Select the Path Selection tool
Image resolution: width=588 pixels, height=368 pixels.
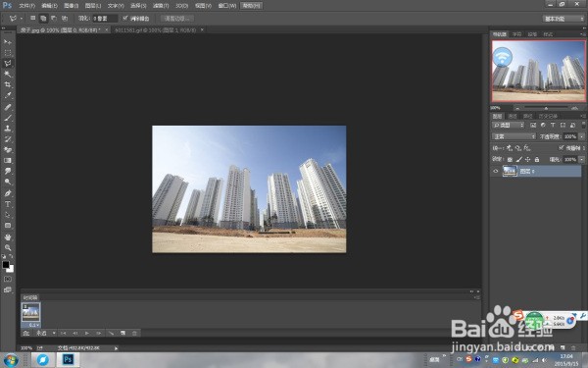point(8,215)
